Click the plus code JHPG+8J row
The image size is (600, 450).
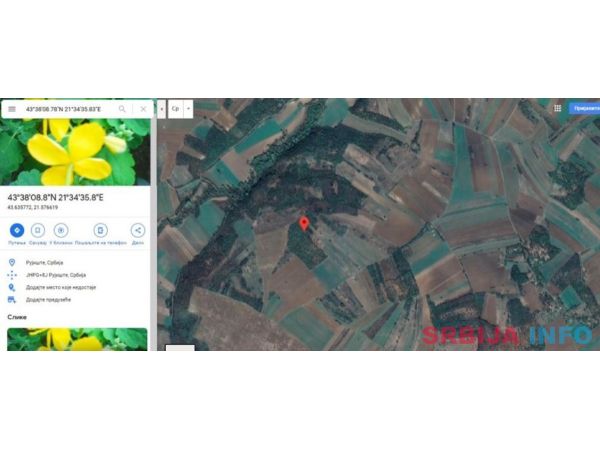coord(56,275)
